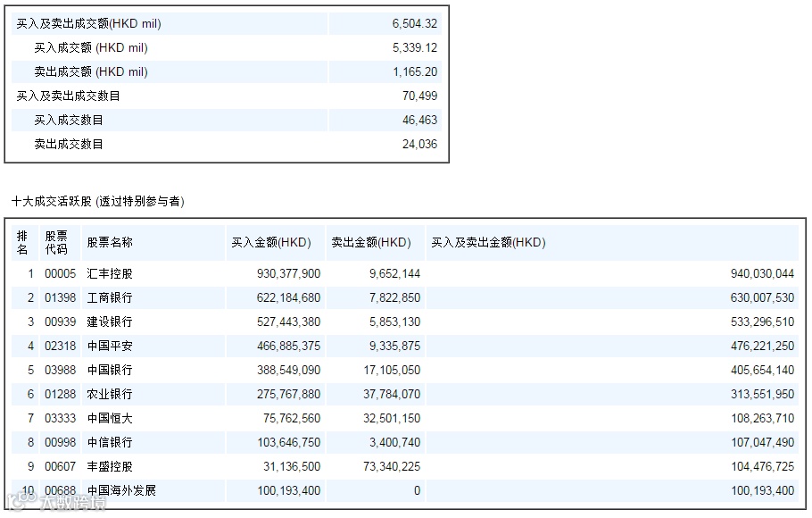
Task: Select stock code 03333
Action: (60, 419)
